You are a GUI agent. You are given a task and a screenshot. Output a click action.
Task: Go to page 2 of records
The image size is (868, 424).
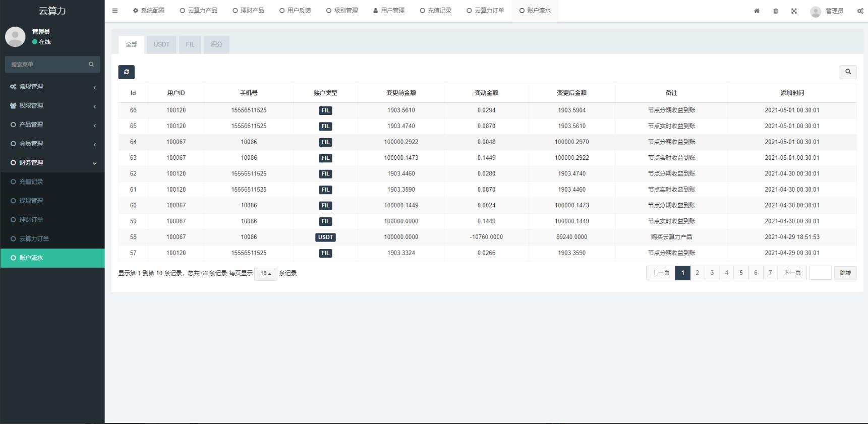pyautogui.click(x=697, y=273)
